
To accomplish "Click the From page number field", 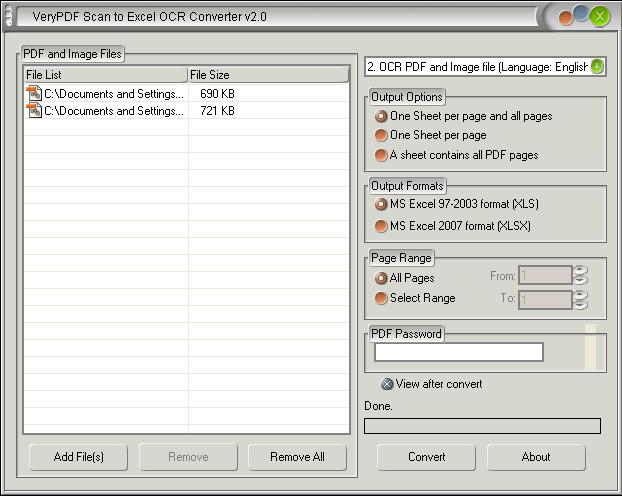I will pyautogui.click(x=545, y=275).
